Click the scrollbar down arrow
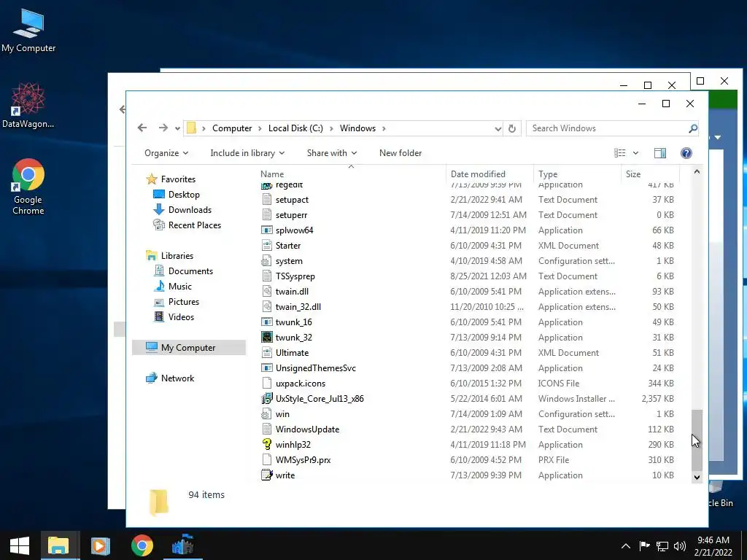Viewport: 747px width, 560px height. pyautogui.click(x=697, y=477)
